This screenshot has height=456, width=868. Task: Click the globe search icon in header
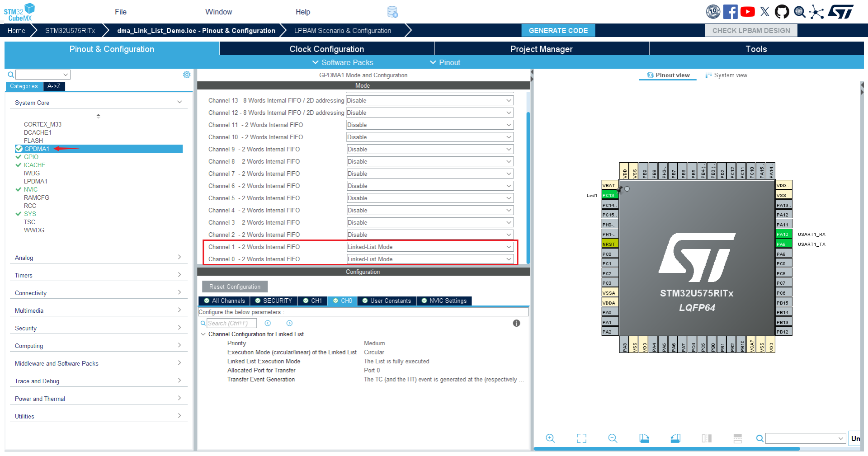tap(799, 12)
